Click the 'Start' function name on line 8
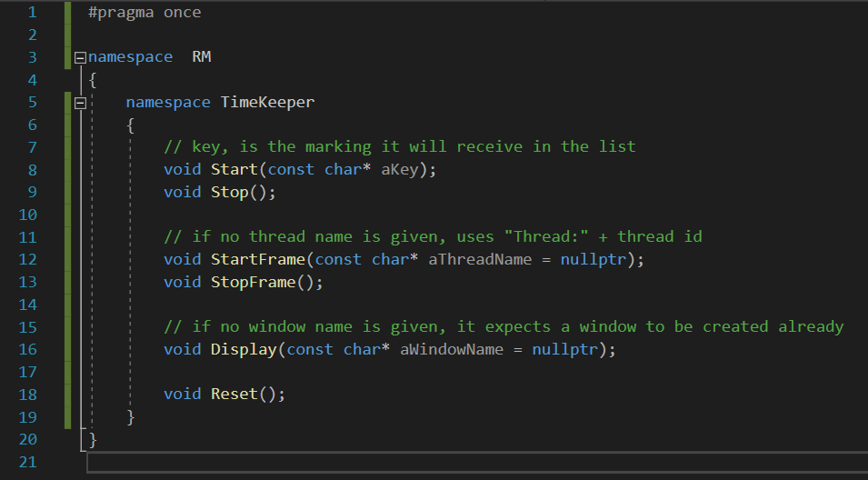Image resolution: width=868 pixels, height=480 pixels. pyautogui.click(x=234, y=169)
